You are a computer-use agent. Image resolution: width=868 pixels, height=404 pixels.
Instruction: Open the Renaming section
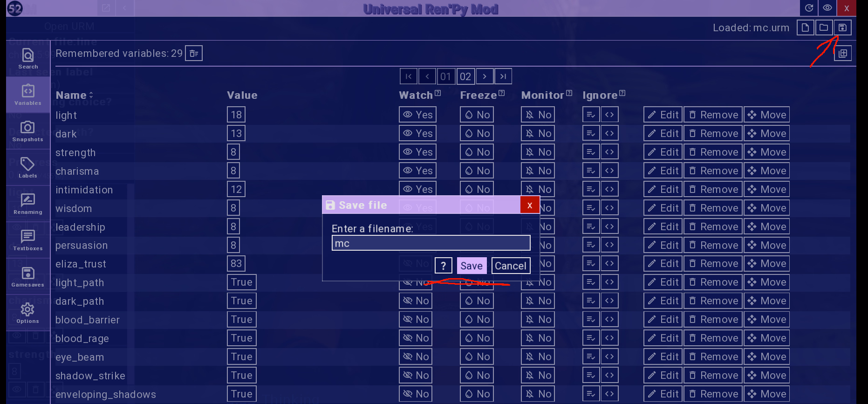(x=28, y=204)
